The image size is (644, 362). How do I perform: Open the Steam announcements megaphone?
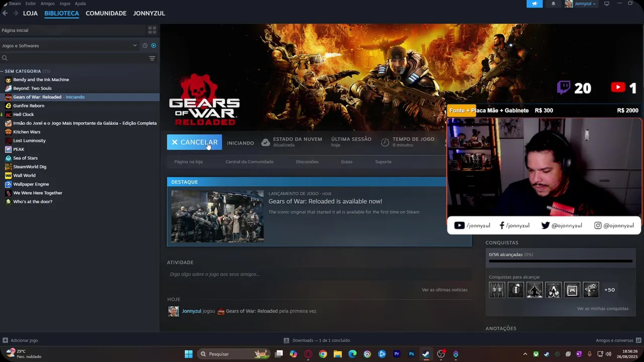tap(534, 4)
